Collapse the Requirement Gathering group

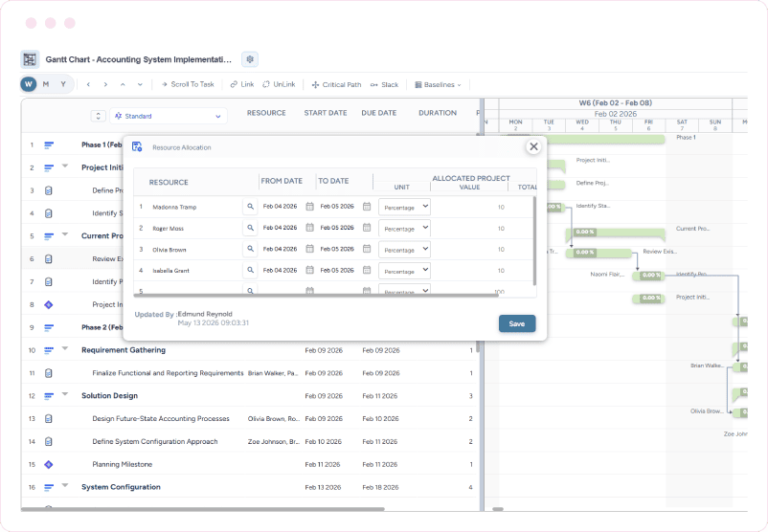tap(65, 349)
